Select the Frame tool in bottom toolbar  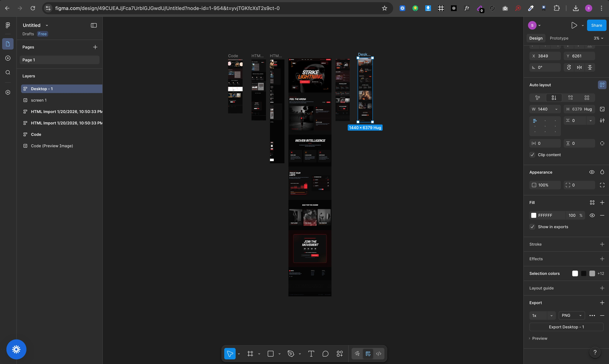tap(250, 354)
